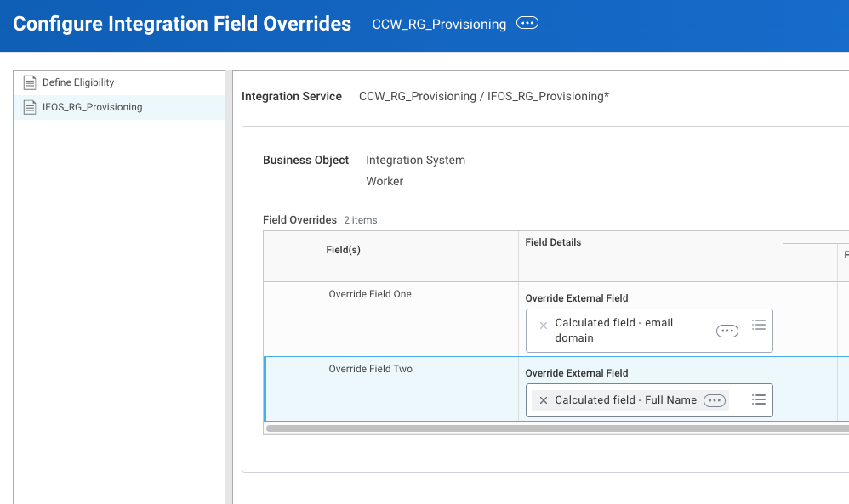Select IFOS_RG_Provisioning in the sidebar

coord(119,107)
